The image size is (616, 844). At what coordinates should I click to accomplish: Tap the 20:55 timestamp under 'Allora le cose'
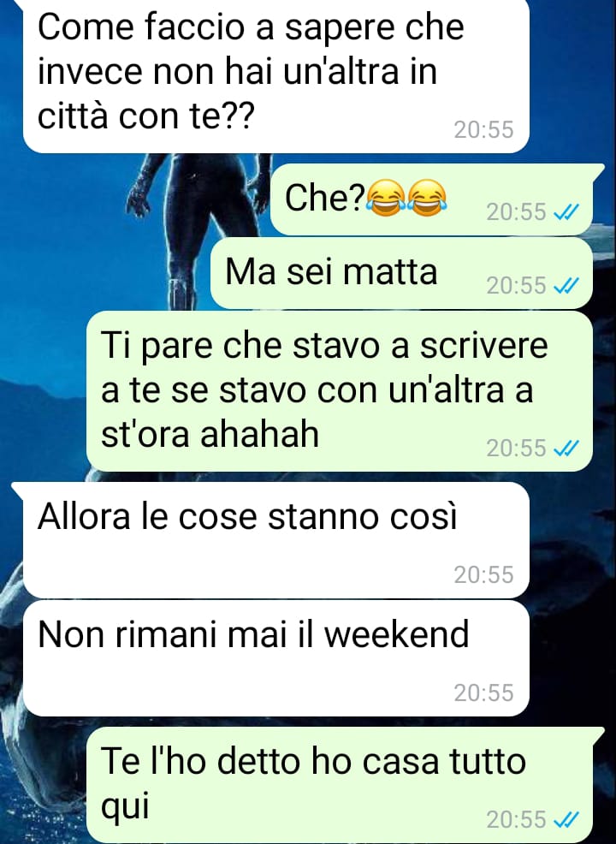click(483, 575)
